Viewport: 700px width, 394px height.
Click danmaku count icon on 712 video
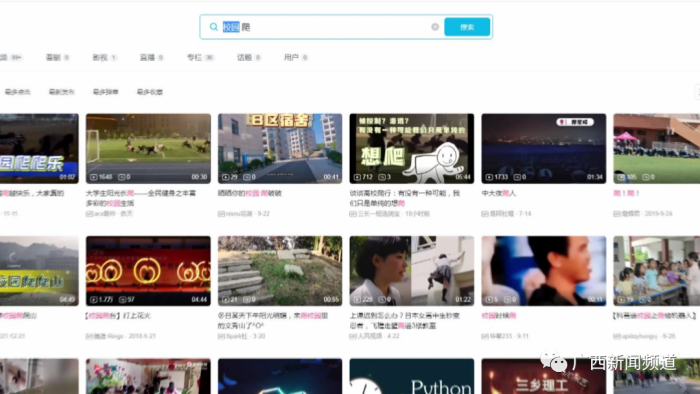(x=382, y=177)
